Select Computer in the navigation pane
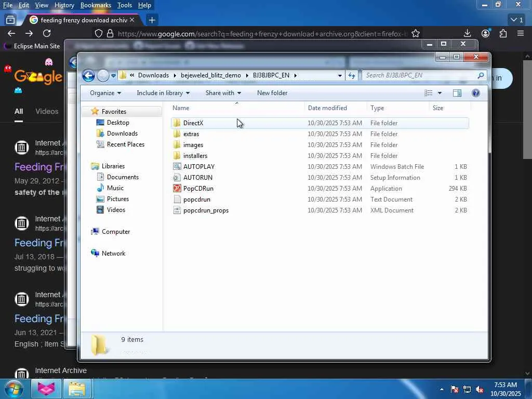532x399 pixels. coord(116,231)
